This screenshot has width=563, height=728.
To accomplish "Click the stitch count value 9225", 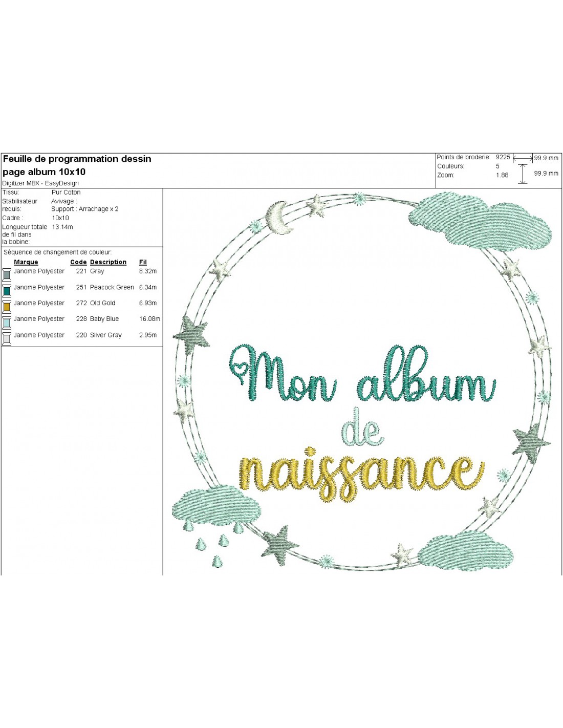I will pos(503,157).
